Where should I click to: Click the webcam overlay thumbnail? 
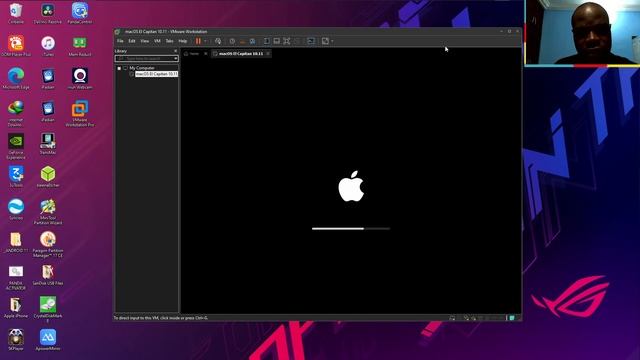pyautogui.click(x=582, y=32)
